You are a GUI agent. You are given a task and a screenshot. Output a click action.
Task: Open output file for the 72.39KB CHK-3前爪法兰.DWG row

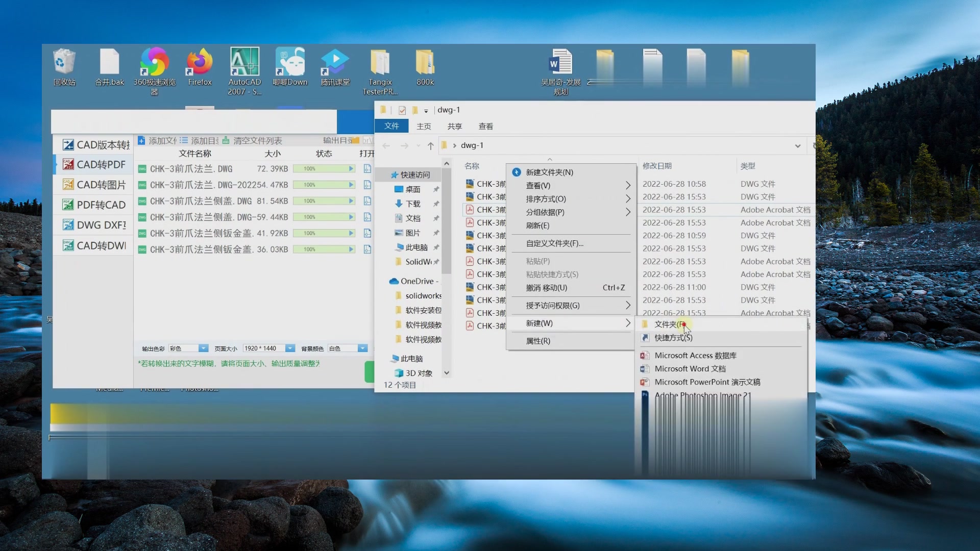(367, 168)
